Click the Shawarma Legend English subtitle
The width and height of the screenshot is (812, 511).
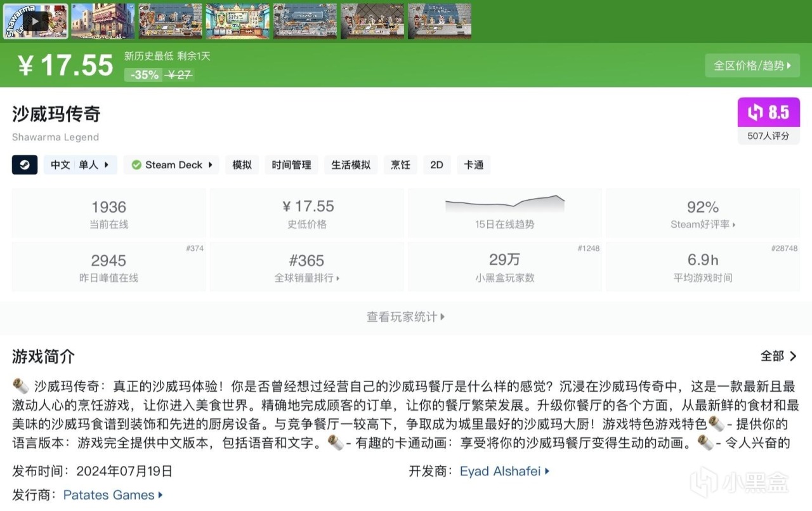click(x=55, y=137)
